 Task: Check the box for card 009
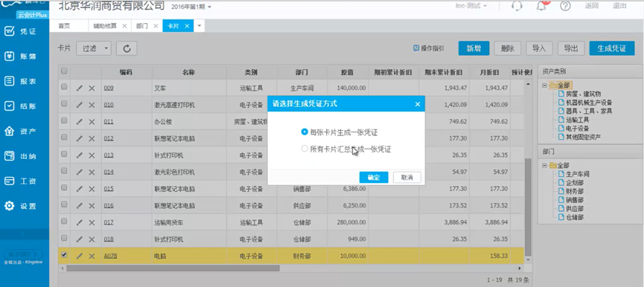pos(64,87)
